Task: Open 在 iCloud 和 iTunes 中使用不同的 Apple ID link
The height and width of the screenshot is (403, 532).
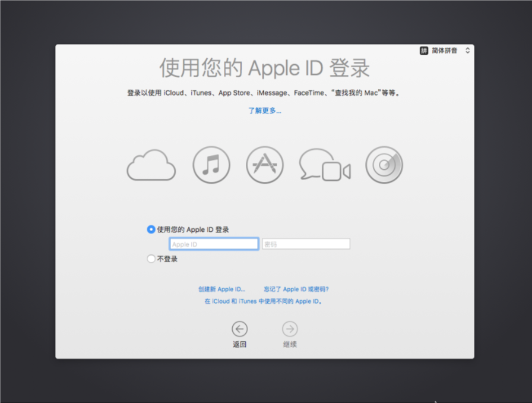Action: click(263, 301)
